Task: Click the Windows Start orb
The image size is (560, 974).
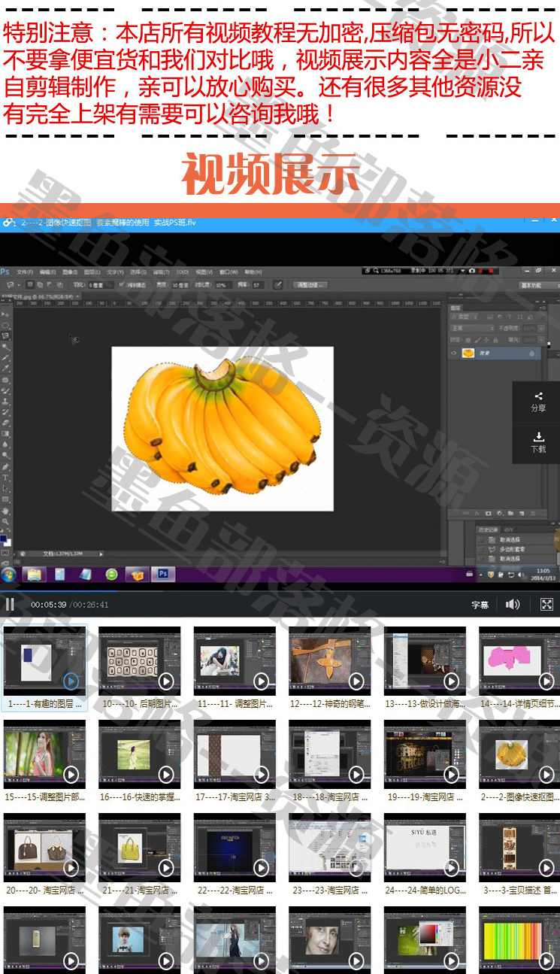Action: point(9,575)
